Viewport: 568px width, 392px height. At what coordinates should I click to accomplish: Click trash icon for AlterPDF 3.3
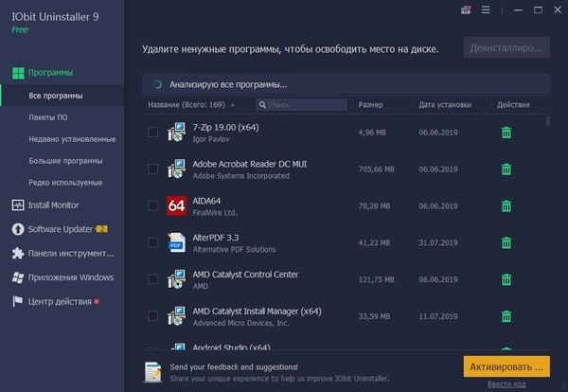506,242
